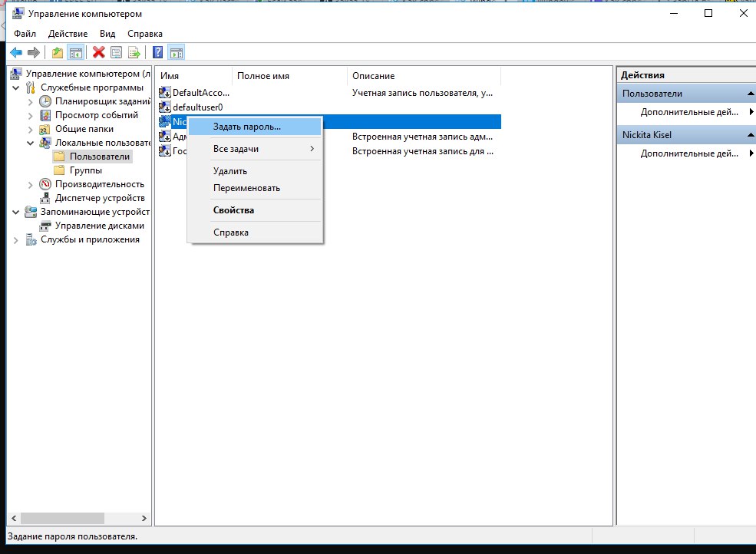Toggle the Show/Hide Console Tree icon
The image size is (756, 554).
[75, 52]
